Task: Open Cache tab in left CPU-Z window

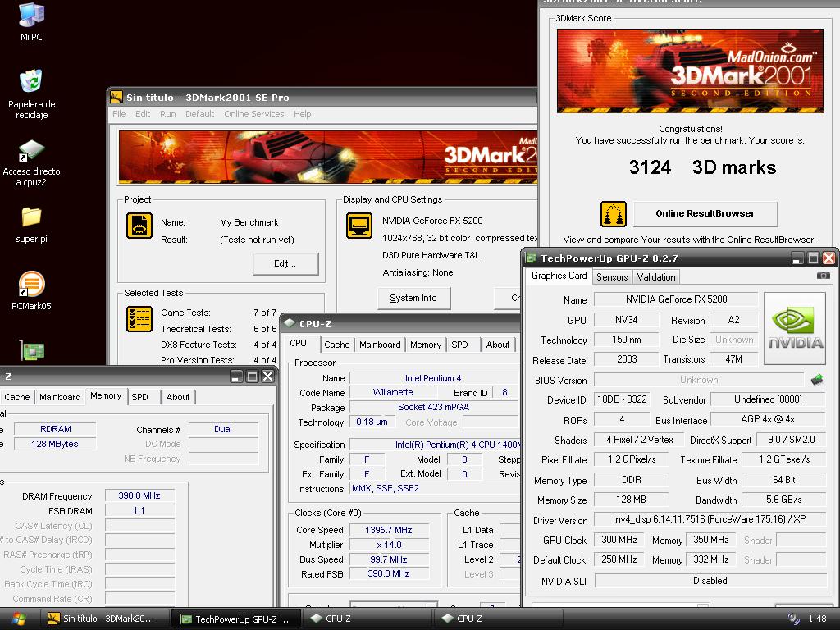Action: tap(16, 397)
